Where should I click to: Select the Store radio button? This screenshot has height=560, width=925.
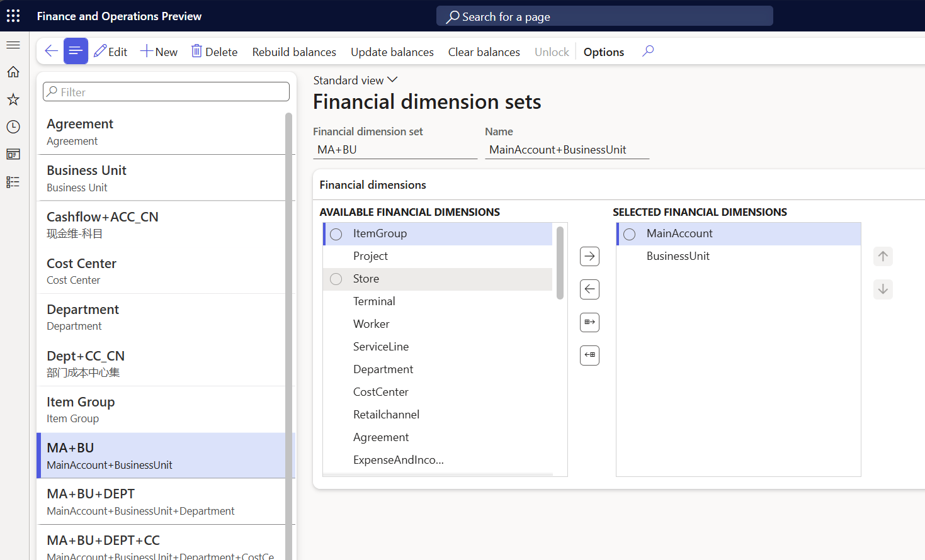click(x=336, y=279)
